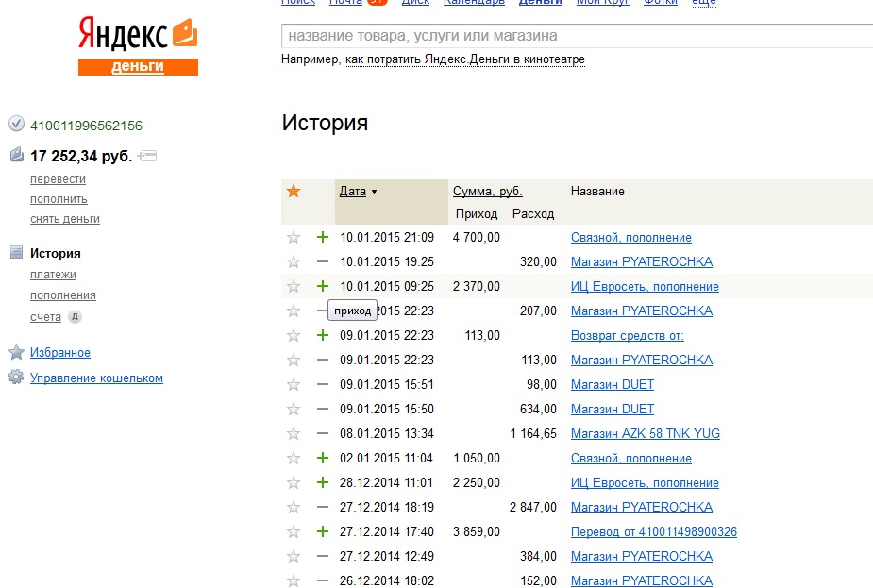Click the green plus in the 2 250,00 row
This screenshot has width=873, height=588.
323,482
